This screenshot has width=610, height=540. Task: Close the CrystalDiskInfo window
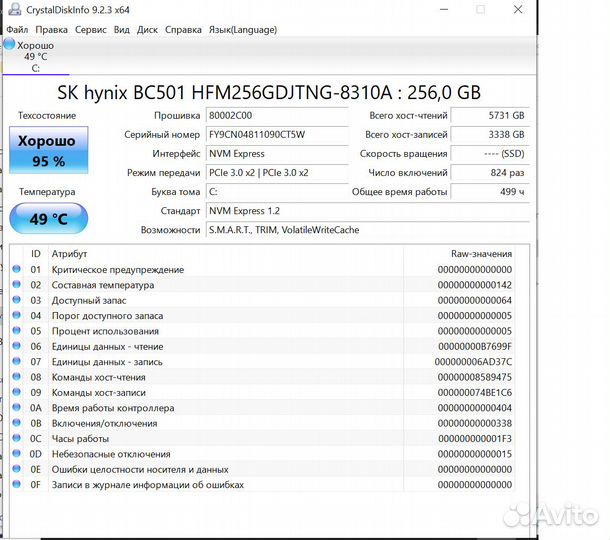coord(518,9)
